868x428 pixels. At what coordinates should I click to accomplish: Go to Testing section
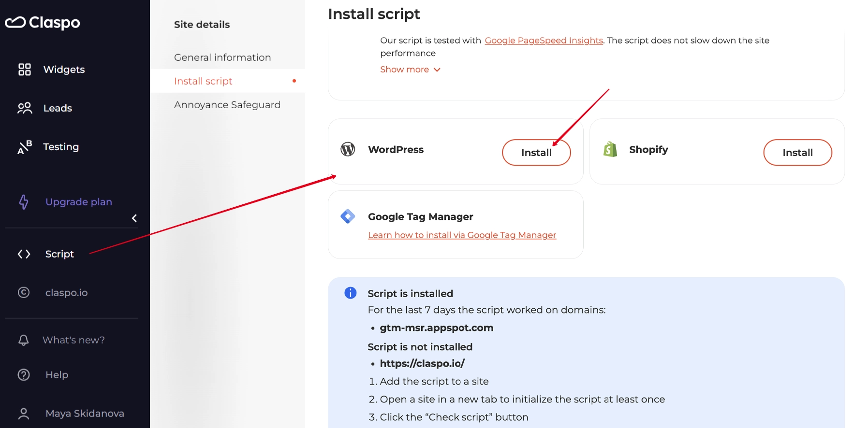coord(61,147)
